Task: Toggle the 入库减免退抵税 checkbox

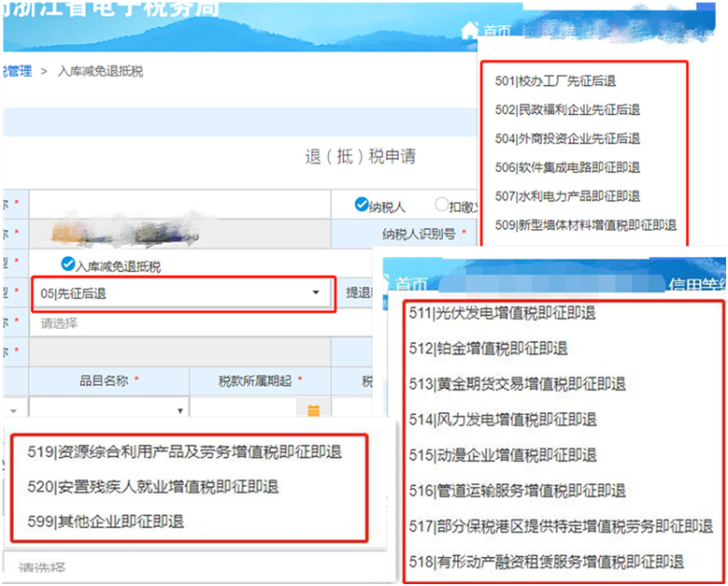Action: click(x=68, y=264)
